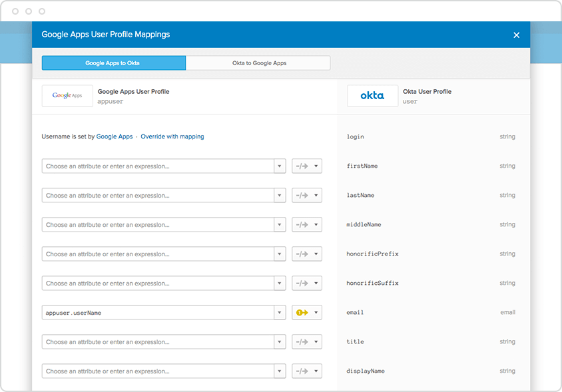This screenshot has width=562, height=392.
Task: Expand the lastName attribute dropdown arrow
Action: 280,196
